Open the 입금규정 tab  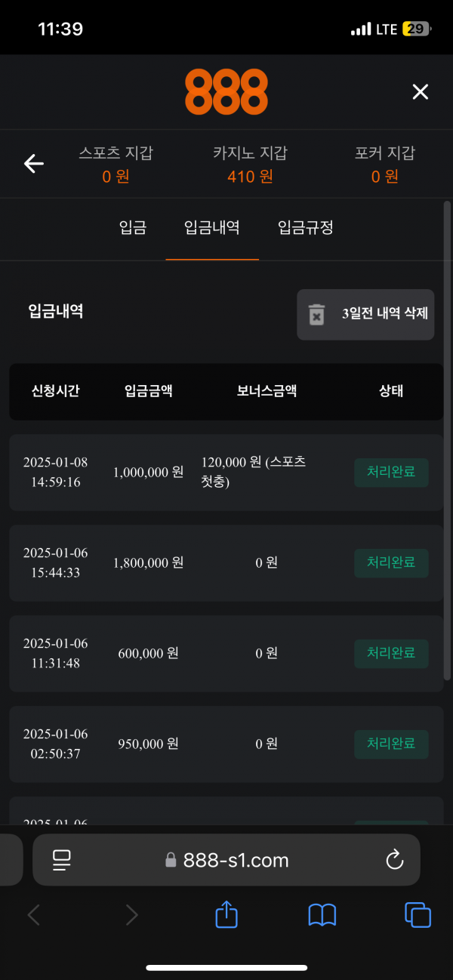click(x=305, y=227)
